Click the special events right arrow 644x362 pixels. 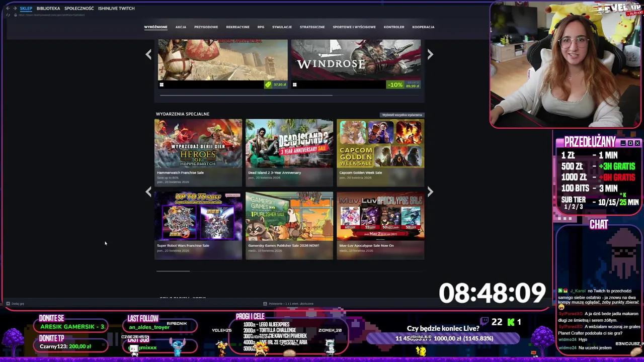point(430,192)
